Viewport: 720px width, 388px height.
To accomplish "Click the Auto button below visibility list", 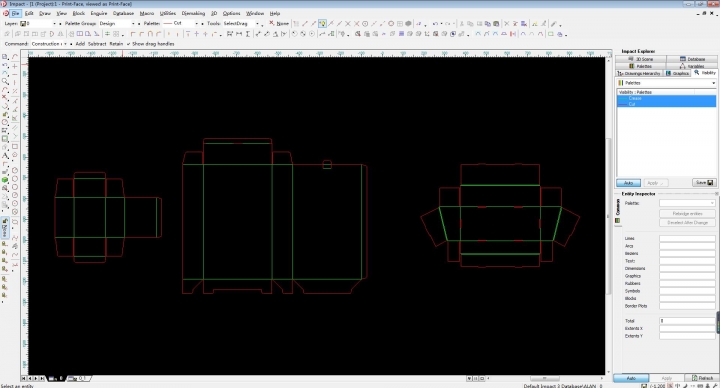I will point(628,183).
